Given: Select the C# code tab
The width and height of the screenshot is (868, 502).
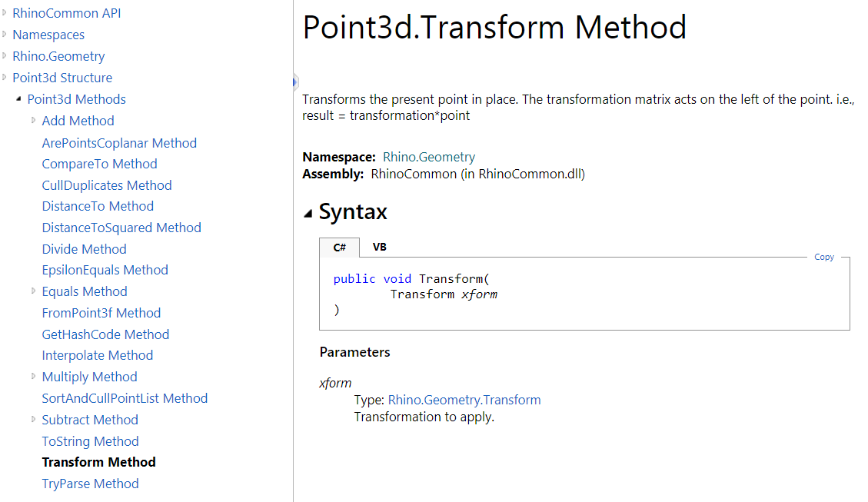Looking at the screenshot, I should pos(340,248).
